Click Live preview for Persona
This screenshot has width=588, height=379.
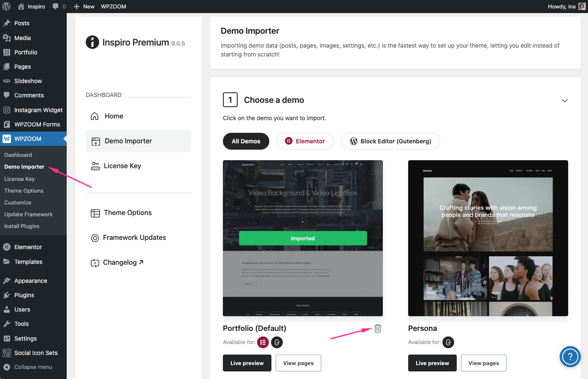pyautogui.click(x=432, y=363)
